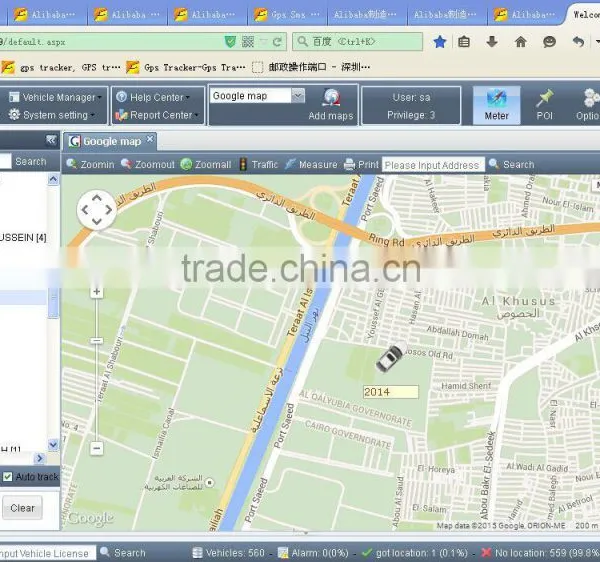Viewport: 600px width, 562px height.
Task: Click the QR code icon in address bar
Action: point(248,41)
